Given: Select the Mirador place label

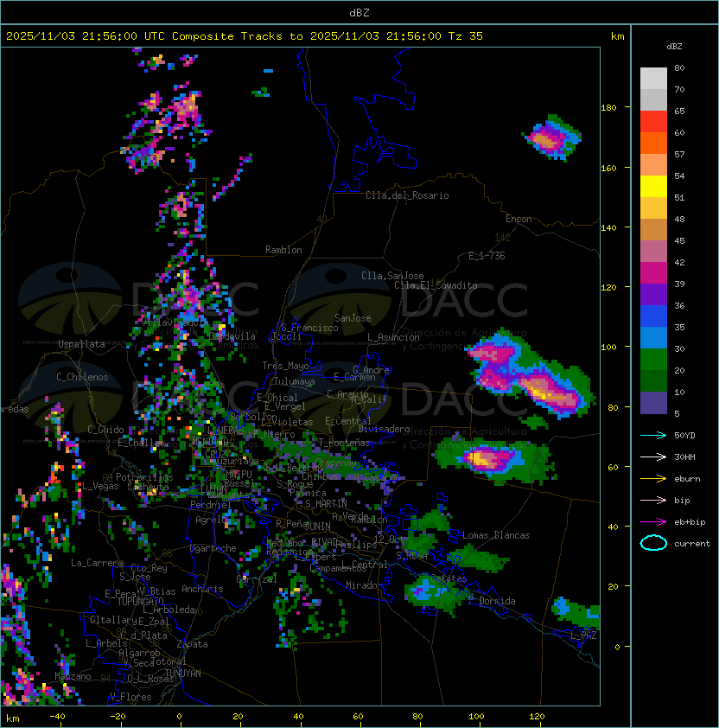Looking at the screenshot, I should tap(364, 585).
